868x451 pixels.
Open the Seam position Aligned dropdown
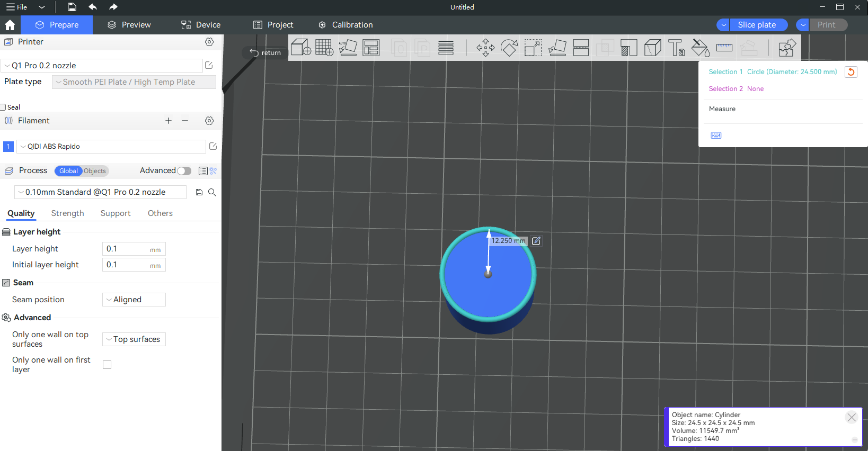(134, 300)
